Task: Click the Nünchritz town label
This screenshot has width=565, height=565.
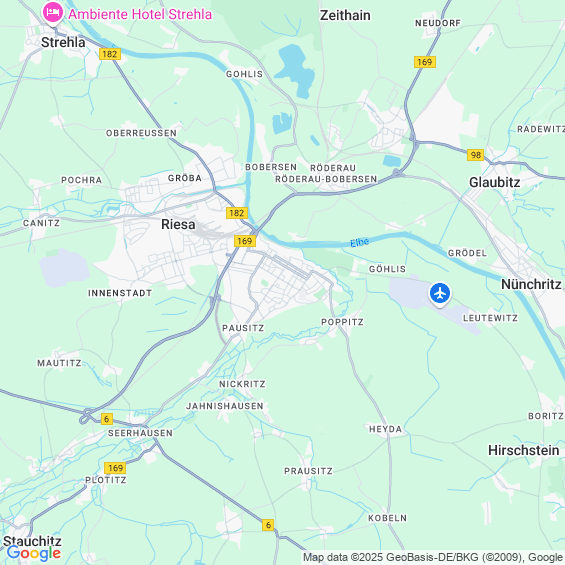Action: (x=531, y=284)
